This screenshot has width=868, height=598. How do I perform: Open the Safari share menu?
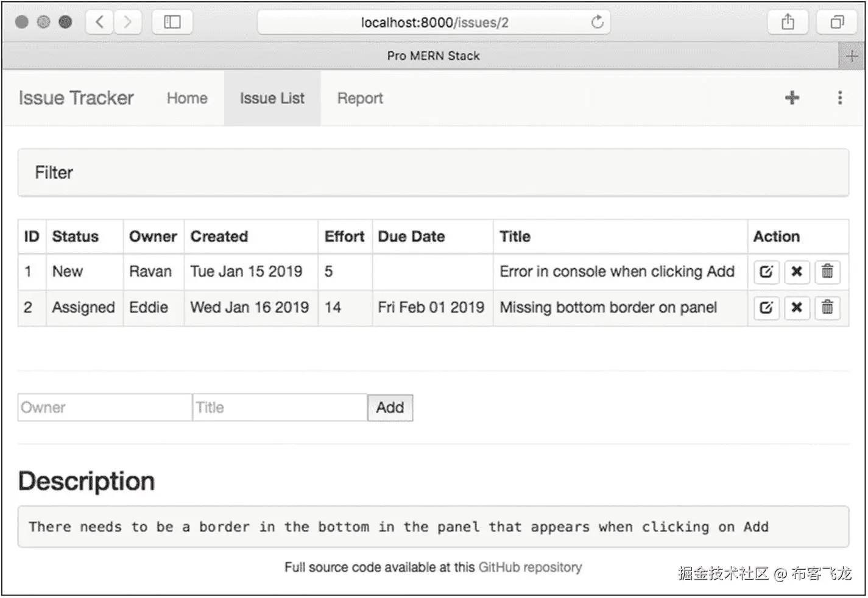coord(788,23)
